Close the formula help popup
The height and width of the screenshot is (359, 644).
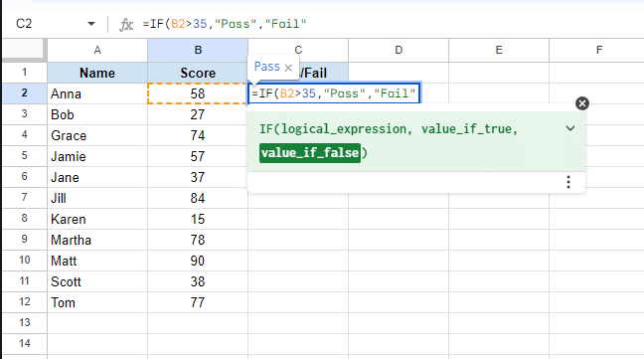[x=582, y=103]
